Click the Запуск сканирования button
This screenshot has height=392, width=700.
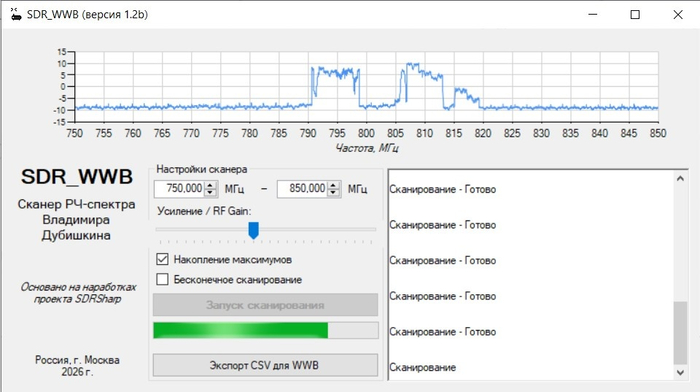click(x=266, y=305)
